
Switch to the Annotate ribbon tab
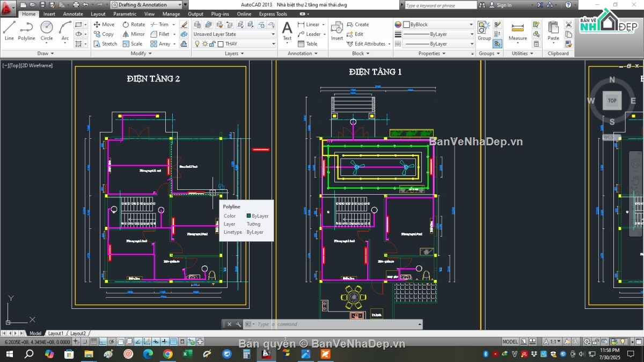tap(73, 14)
